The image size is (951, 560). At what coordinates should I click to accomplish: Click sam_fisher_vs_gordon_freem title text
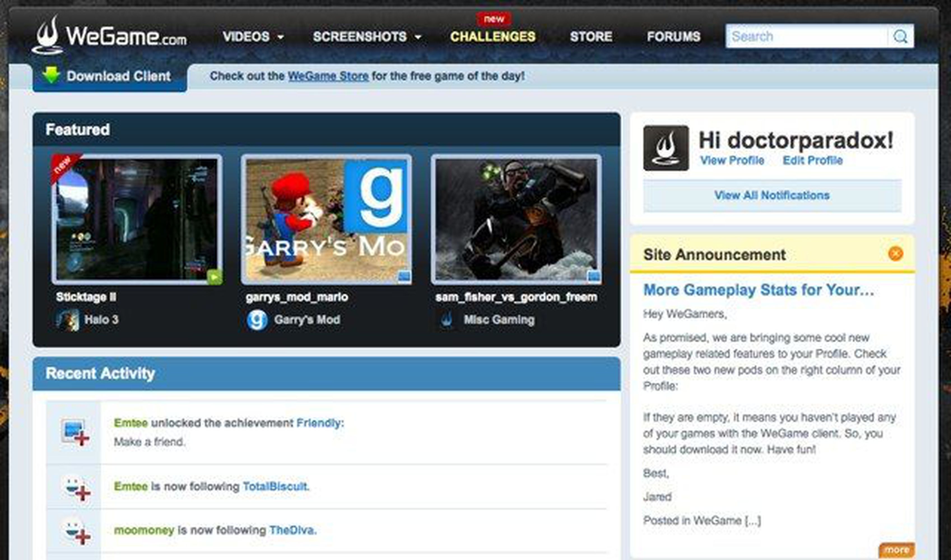coord(516,297)
